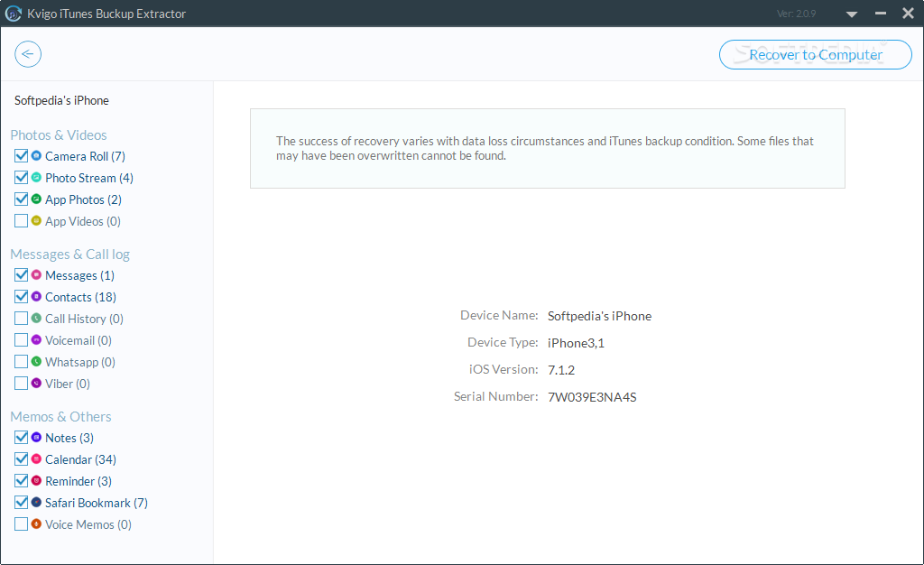924x565 pixels.
Task: Open the Photo Stream (4) category
Action: pyautogui.click(x=89, y=178)
